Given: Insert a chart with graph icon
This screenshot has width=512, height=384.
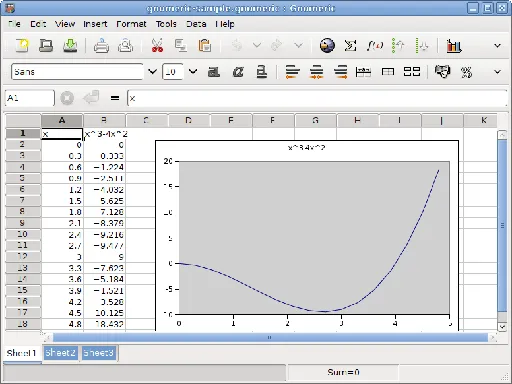Looking at the screenshot, I should tap(454, 45).
